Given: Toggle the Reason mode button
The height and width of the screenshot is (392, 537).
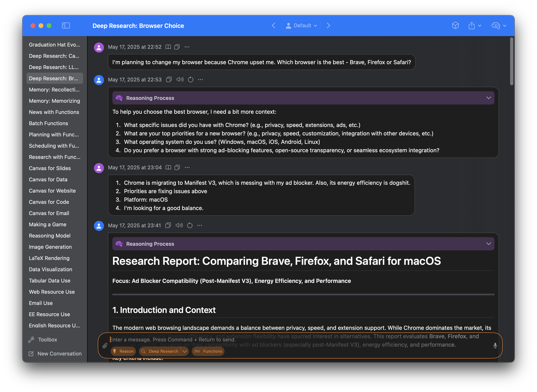Looking at the screenshot, I should point(123,351).
